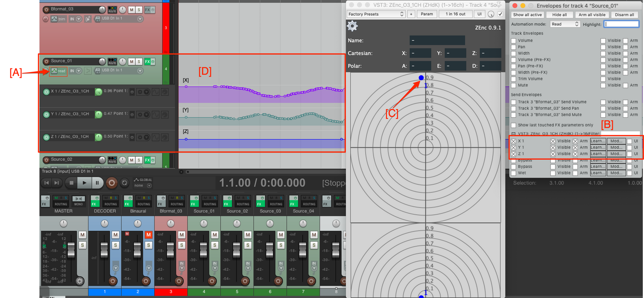Viewport: 644px width, 298px height.
Task: Mute the Binaural channel in mixer
Action: coord(149,234)
